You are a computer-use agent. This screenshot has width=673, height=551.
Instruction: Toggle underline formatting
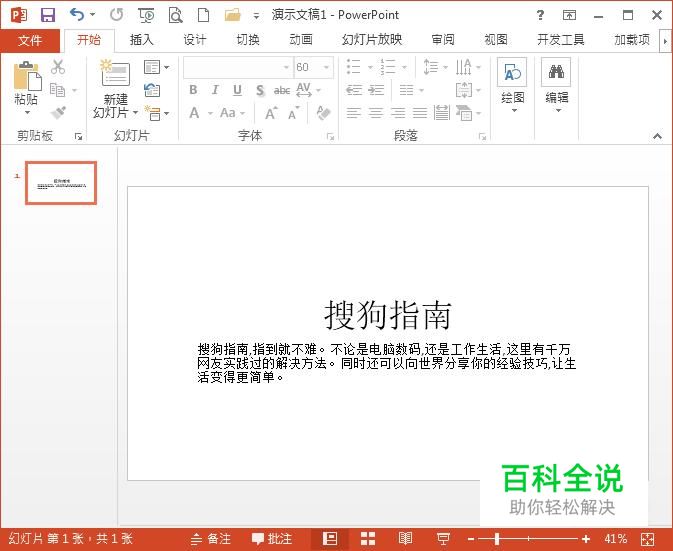pyautogui.click(x=237, y=90)
